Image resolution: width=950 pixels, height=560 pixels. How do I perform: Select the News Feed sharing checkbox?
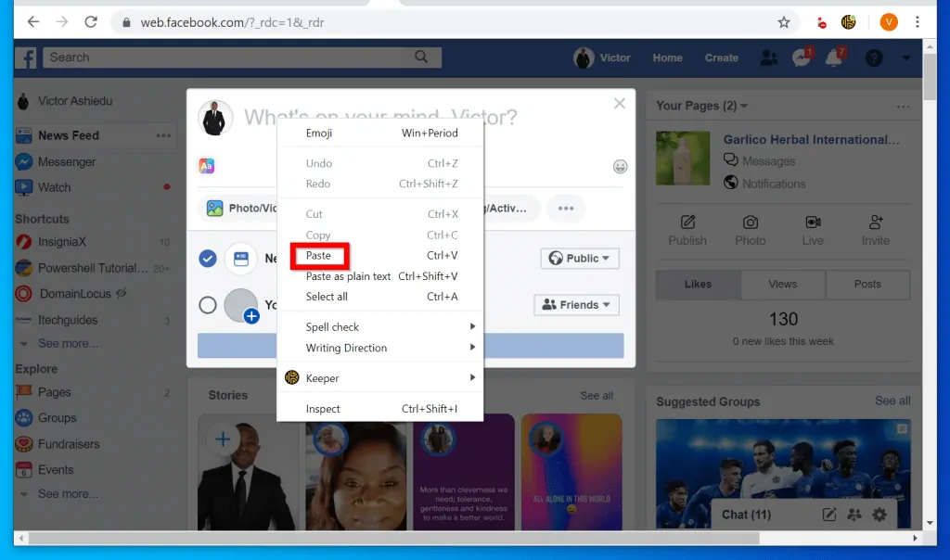pos(208,258)
